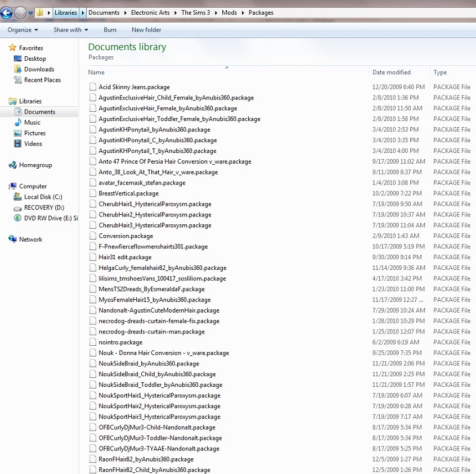Click date 6/2/2009 6:19 AM cell
476x474 pixels.
(x=396, y=342)
